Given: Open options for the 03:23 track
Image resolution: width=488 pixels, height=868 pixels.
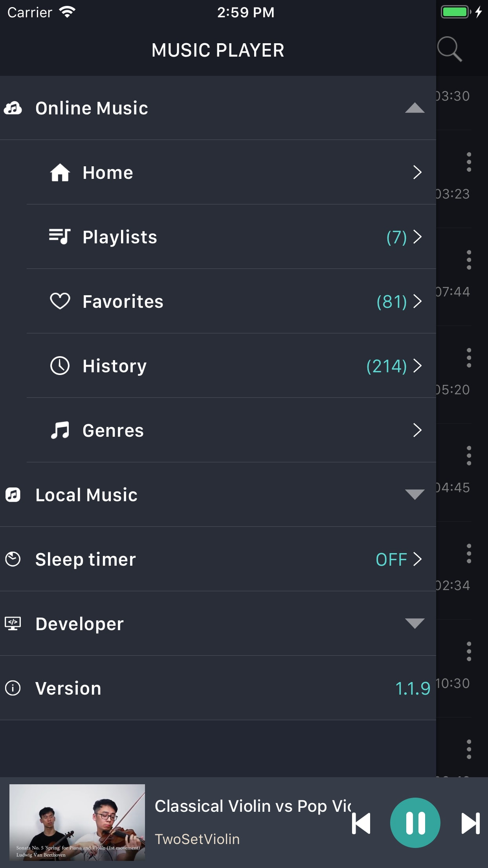Looking at the screenshot, I should pyautogui.click(x=469, y=162).
